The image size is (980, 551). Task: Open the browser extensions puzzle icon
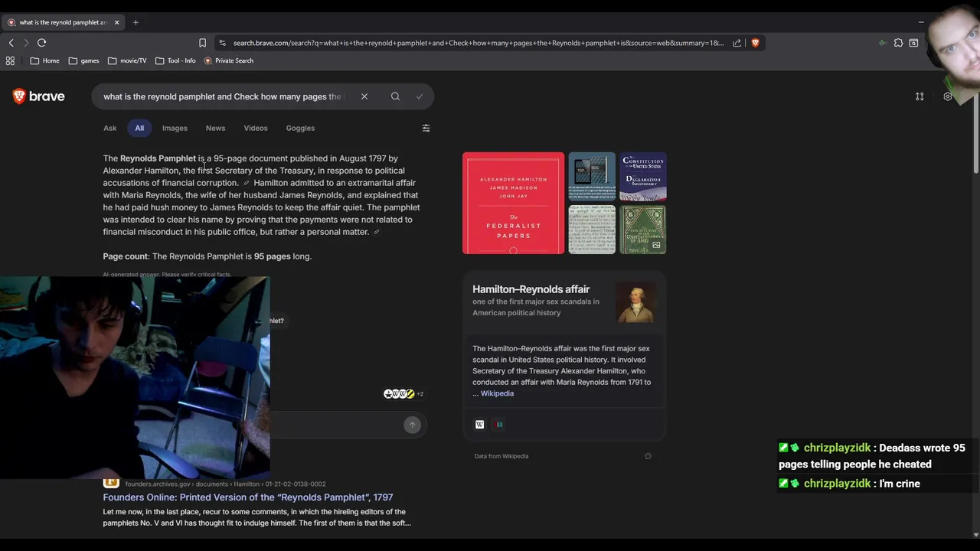pyautogui.click(x=898, y=43)
